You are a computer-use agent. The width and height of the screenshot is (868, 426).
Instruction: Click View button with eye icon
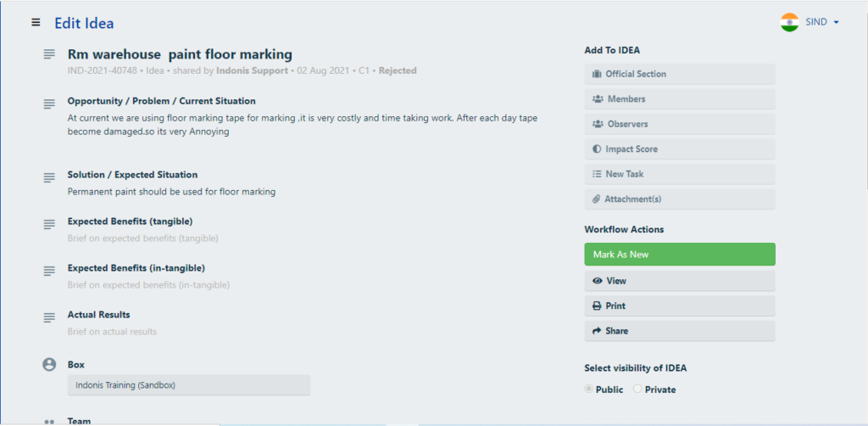click(x=680, y=281)
